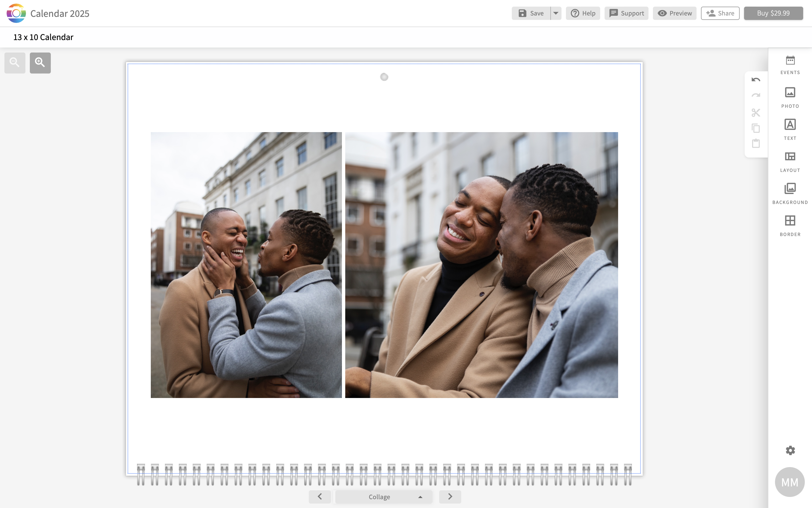Open the Help button
This screenshot has height=508, width=812.
point(583,13)
